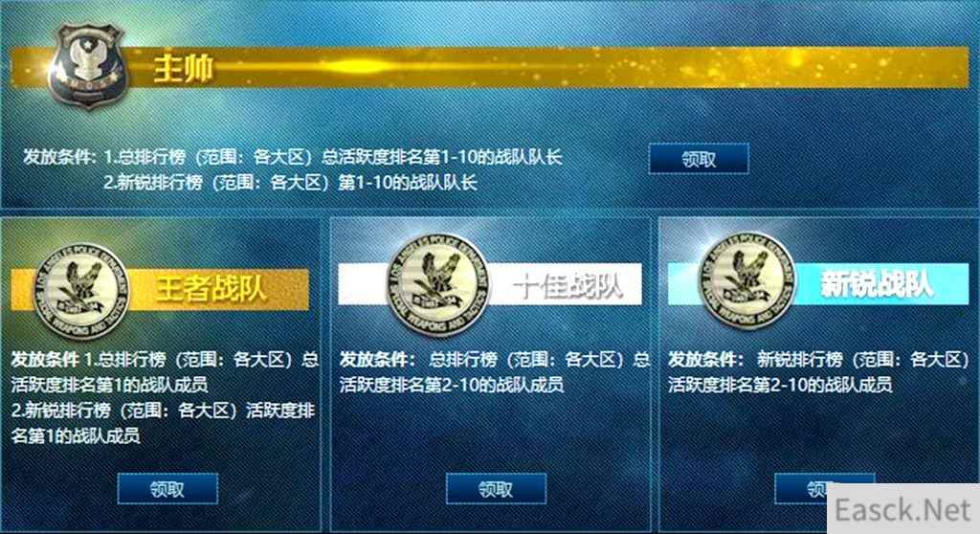Click the 新锐战队 eagle medal badge

pos(746,280)
